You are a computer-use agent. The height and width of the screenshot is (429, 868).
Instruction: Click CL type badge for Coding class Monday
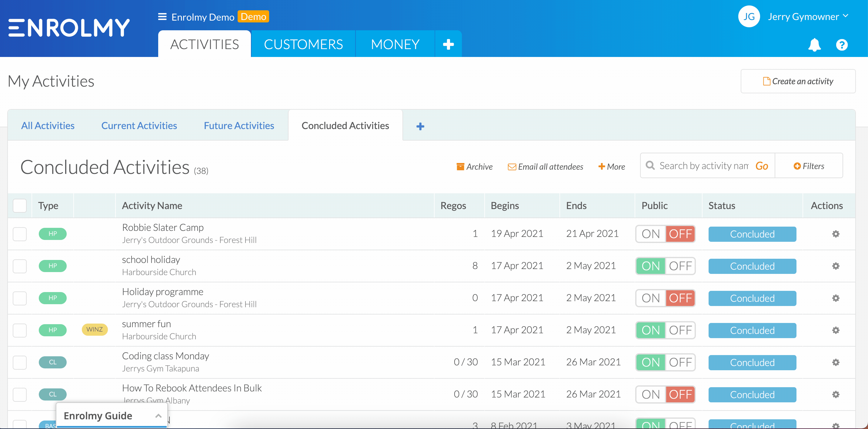coord(52,362)
